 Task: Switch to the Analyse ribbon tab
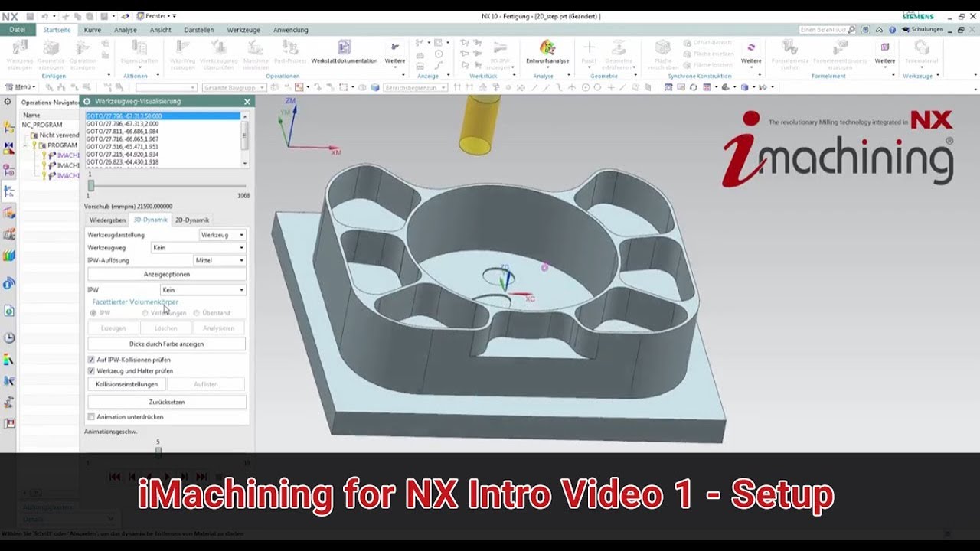tap(126, 30)
